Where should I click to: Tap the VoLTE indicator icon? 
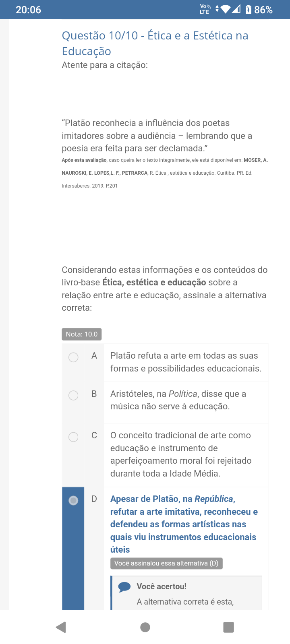pyautogui.click(x=205, y=9)
